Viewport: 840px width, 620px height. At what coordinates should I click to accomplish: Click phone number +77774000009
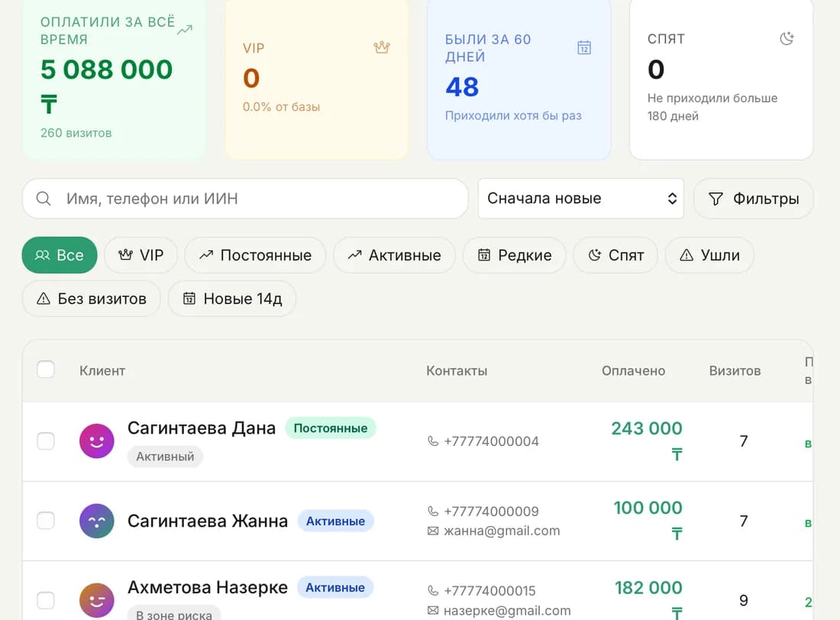click(x=491, y=512)
